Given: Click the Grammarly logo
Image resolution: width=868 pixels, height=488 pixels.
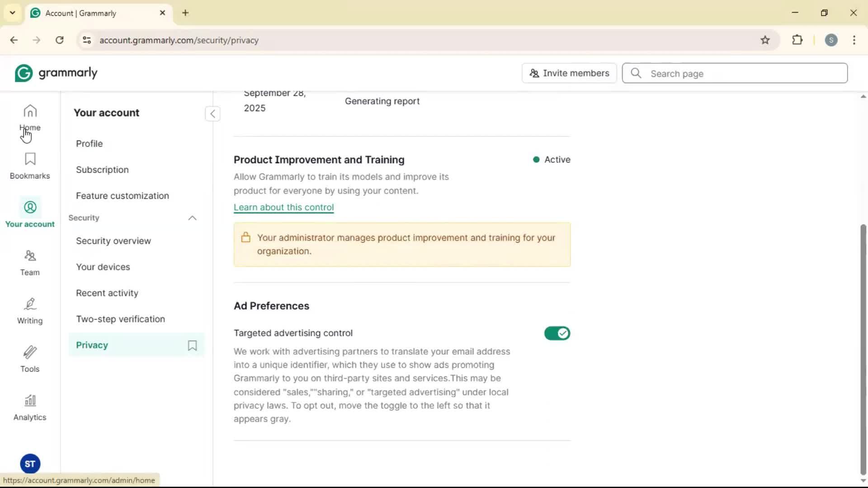Looking at the screenshot, I should tap(56, 73).
